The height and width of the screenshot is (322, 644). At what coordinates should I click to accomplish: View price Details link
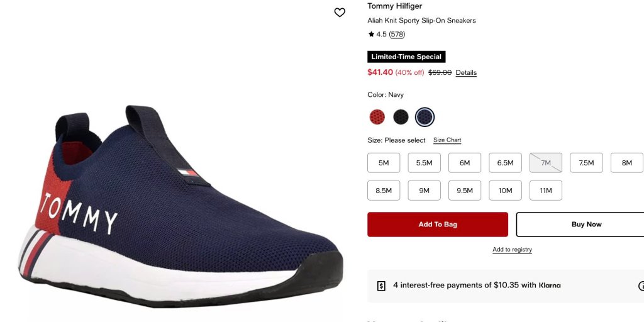[466, 73]
